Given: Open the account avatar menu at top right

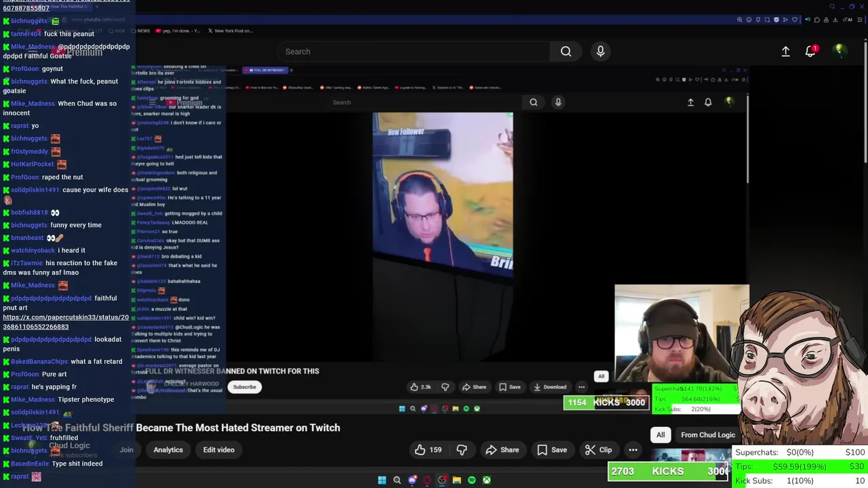Looking at the screenshot, I should click(839, 51).
